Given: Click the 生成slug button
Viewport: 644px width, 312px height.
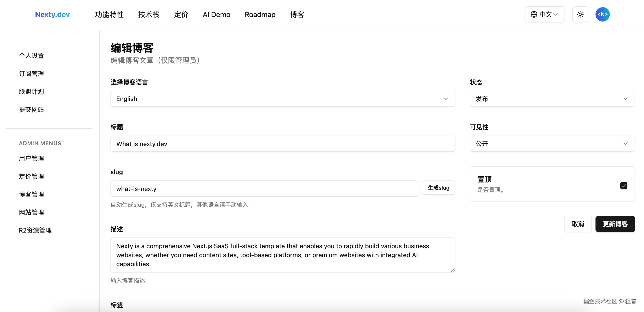Looking at the screenshot, I should [439, 187].
